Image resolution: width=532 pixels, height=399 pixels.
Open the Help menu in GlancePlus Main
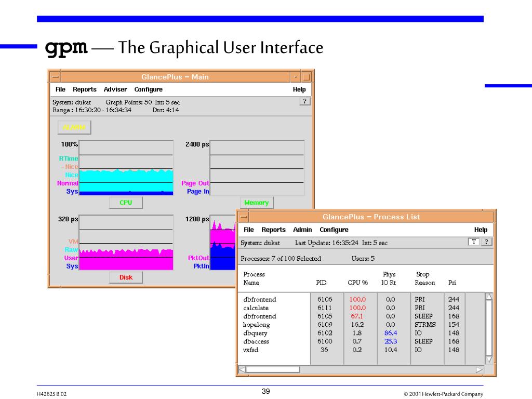click(299, 89)
